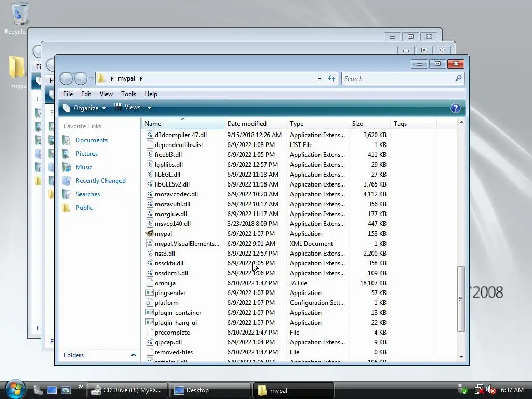532x399 pixels.
Task: Open the File menu
Action: (68, 94)
